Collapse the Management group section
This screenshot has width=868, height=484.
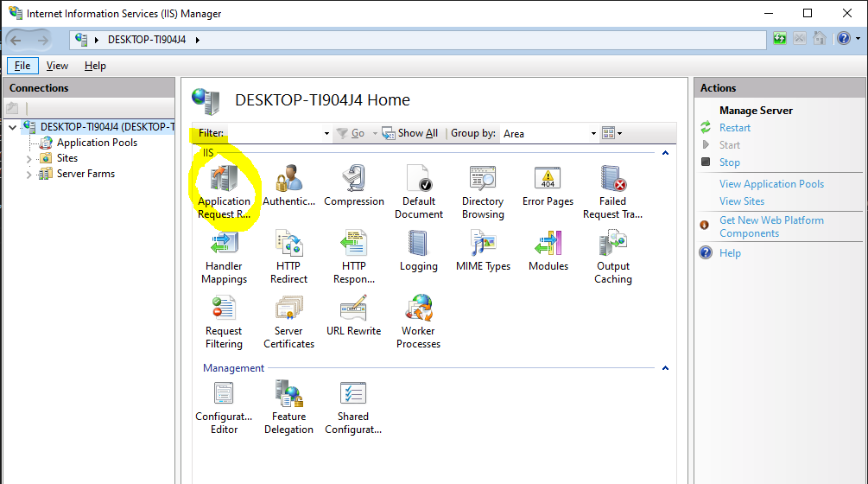pyautogui.click(x=665, y=368)
